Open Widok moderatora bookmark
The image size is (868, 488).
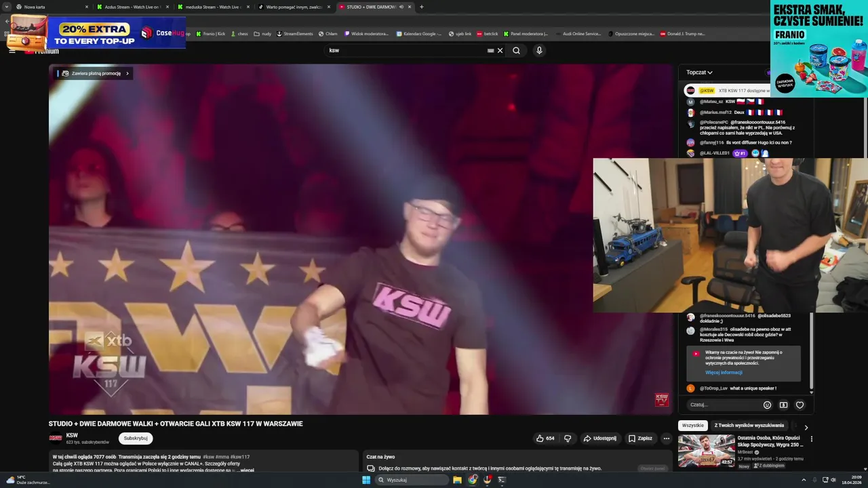[x=367, y=33]
